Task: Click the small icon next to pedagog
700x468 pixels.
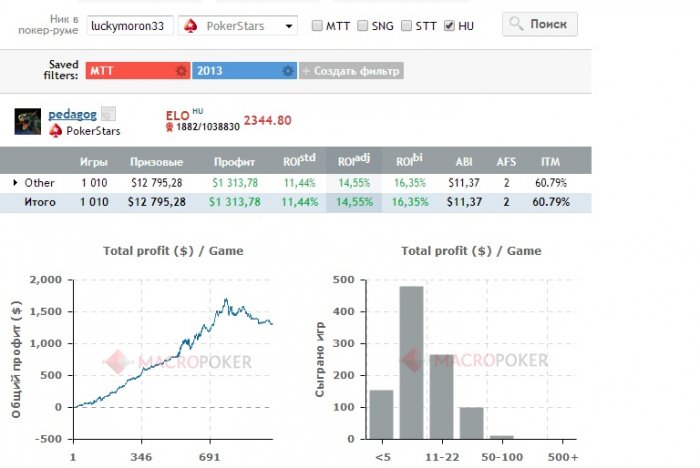Action: coord(108,114)
